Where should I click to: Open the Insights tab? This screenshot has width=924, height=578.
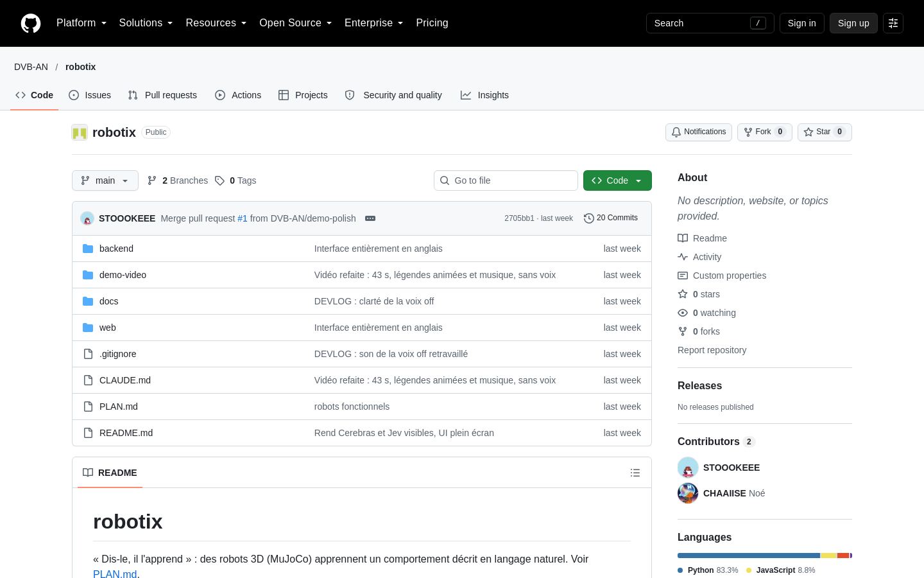[x=484, y=95]
